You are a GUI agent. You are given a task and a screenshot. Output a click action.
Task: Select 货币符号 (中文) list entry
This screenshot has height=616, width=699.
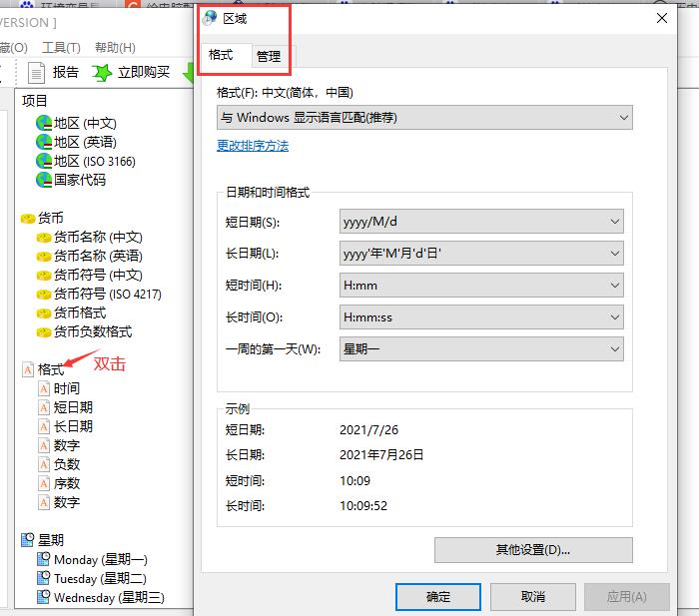pyautogui.click(x=98, y=275)
